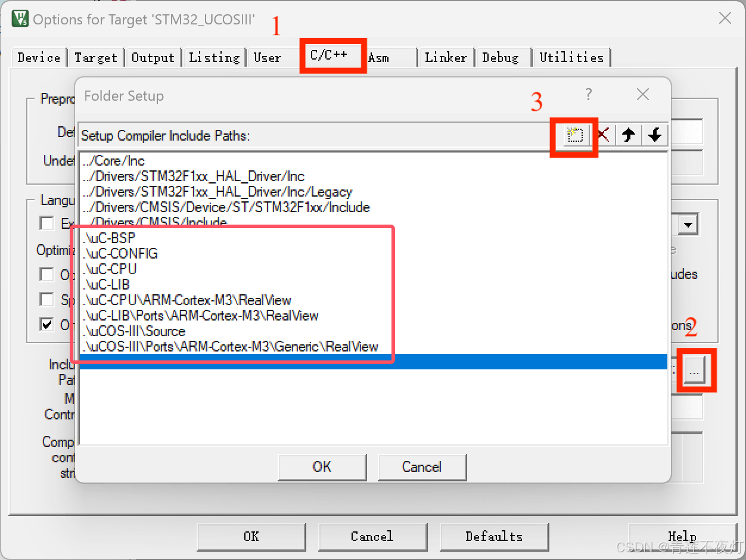Open the Warnings dropdown in Language/Code Generation

pyautogui.click(x=688, y=223)
